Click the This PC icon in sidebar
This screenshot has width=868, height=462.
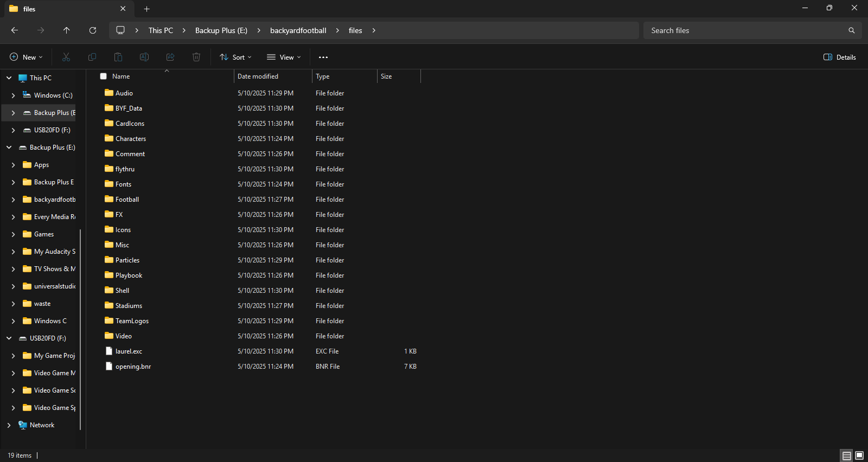(x=23, y=78)
